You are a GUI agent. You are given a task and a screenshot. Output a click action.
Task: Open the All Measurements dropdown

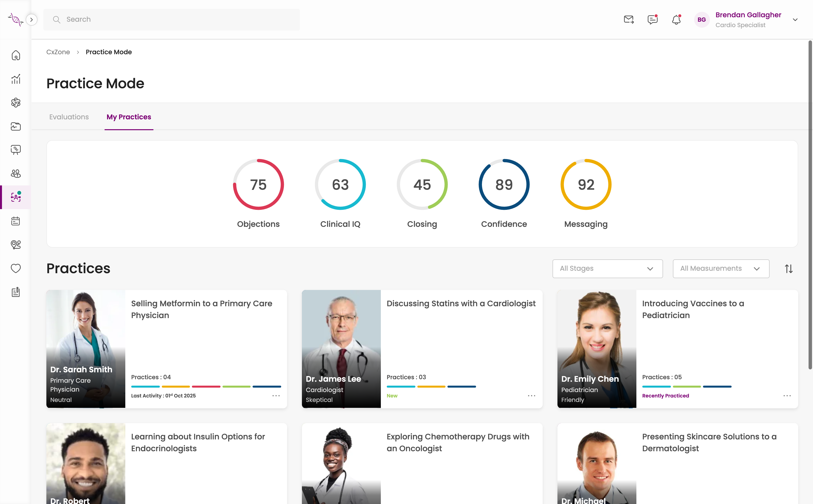click(721, 269)
